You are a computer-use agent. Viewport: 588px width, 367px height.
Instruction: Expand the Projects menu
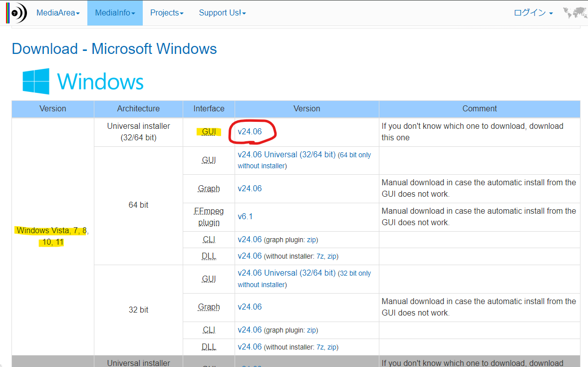(167, 13)
